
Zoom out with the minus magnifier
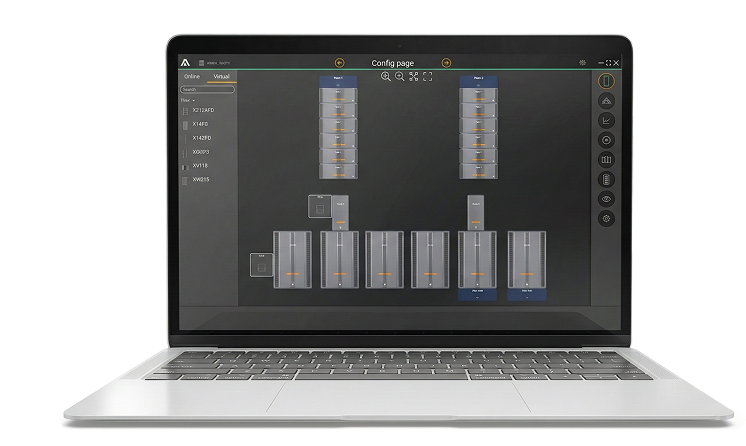pyautogui.click(x=400, y=77)
